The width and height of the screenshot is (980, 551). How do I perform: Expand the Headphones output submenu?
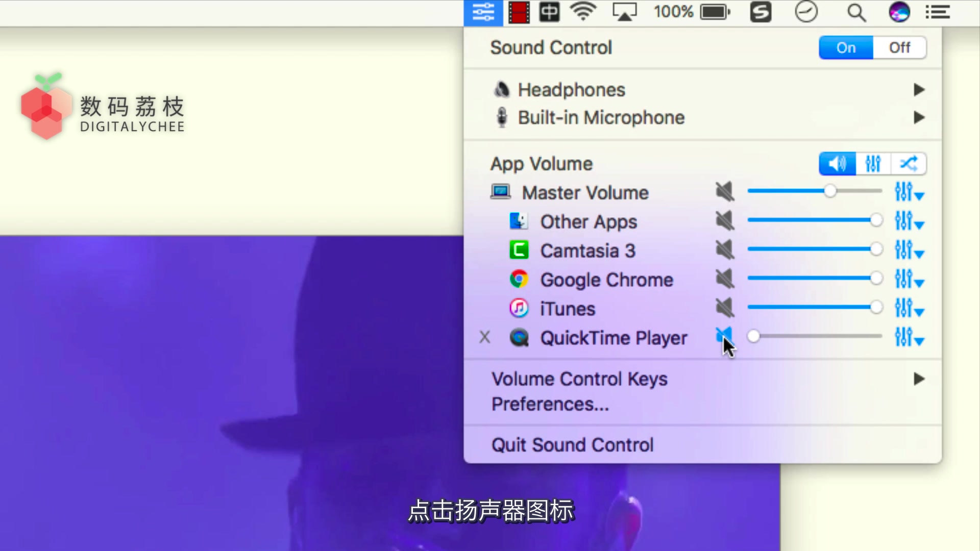tap(919, 90)
